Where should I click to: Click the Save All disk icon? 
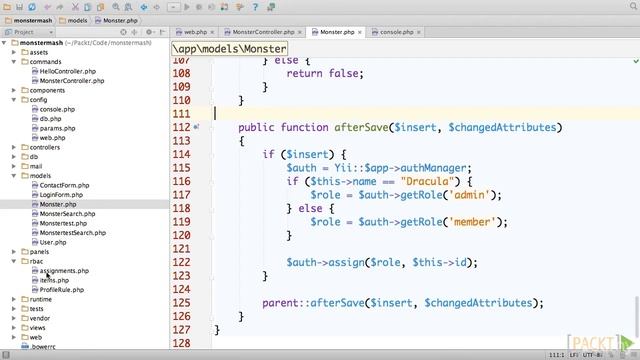coord(19,7)
